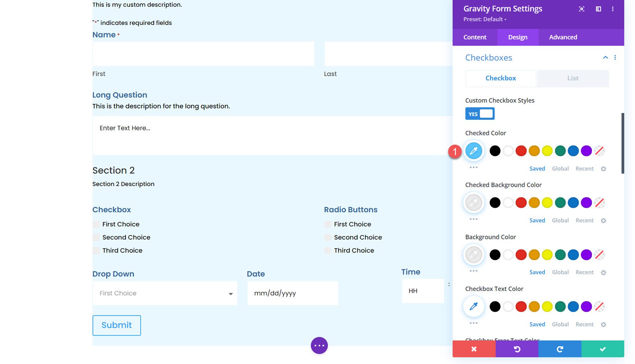The width and height of the screenshot is (635, 364).
Task: Expand the settings modal to fullscreen
Action: tap(581, 9)
